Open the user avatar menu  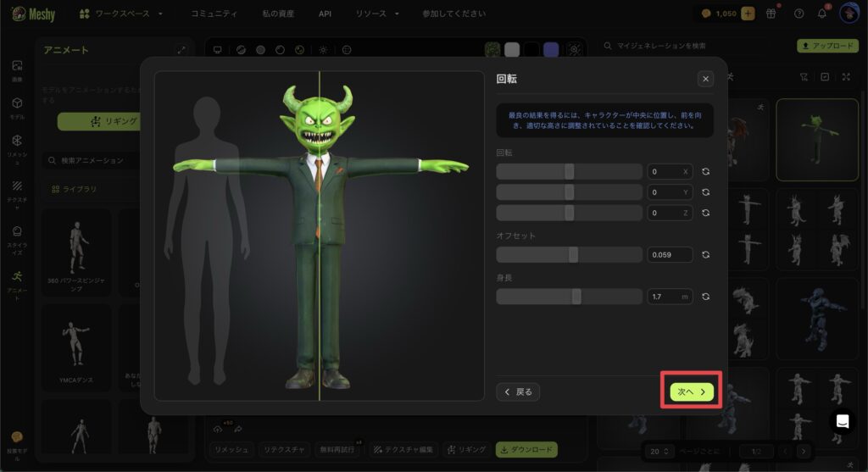(849, 14)
